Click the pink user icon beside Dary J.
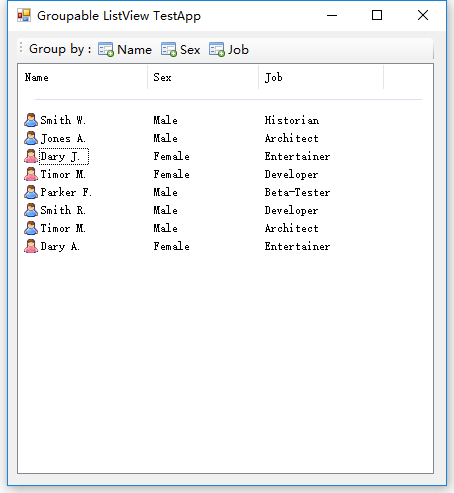454x493 pixels. (31, 156)
